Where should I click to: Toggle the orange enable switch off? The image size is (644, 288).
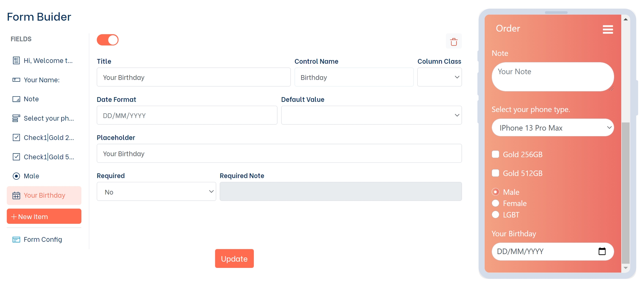(108, 40)
